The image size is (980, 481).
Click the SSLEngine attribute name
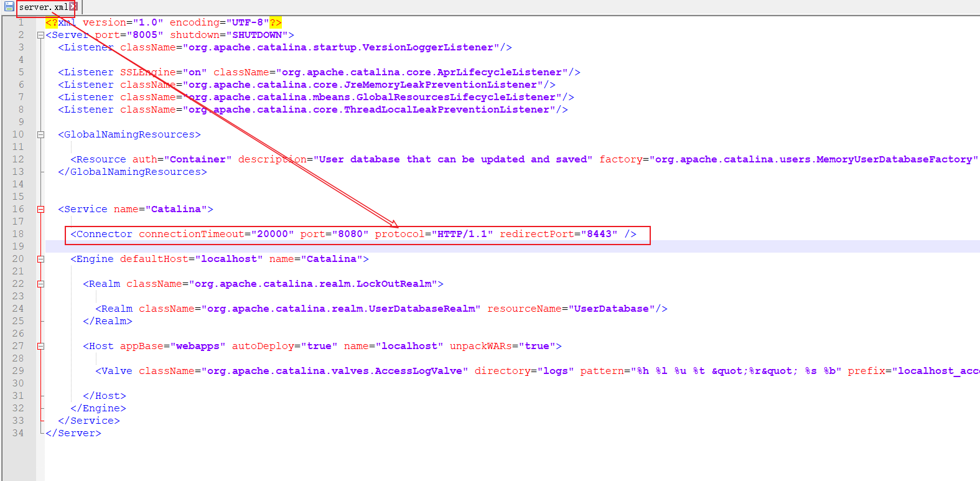(x=148, y=72)
